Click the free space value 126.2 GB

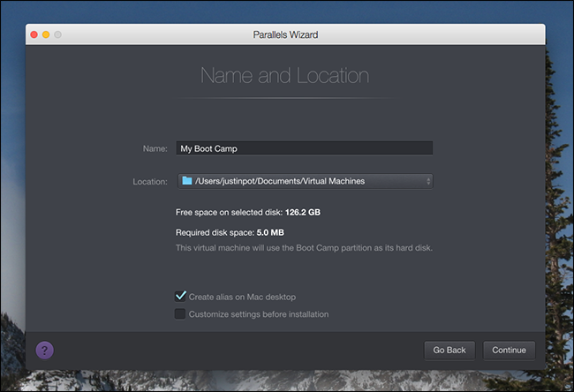[303, 212]
